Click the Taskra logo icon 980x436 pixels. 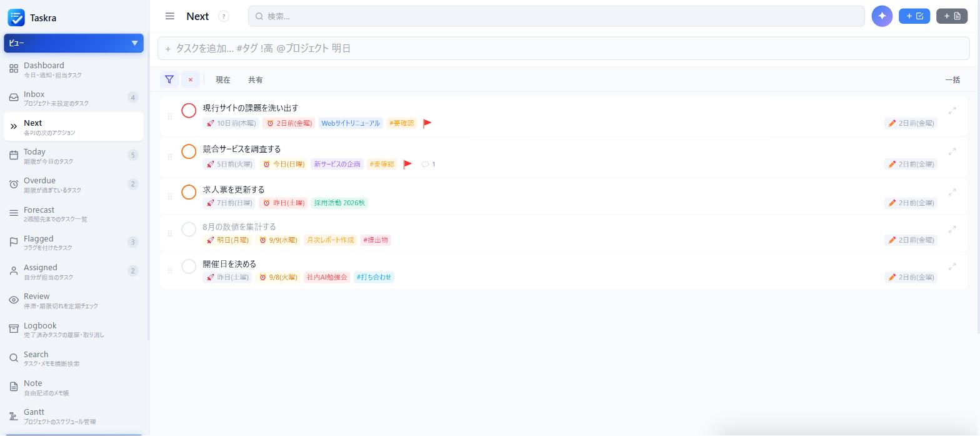(x=16, y=18)
